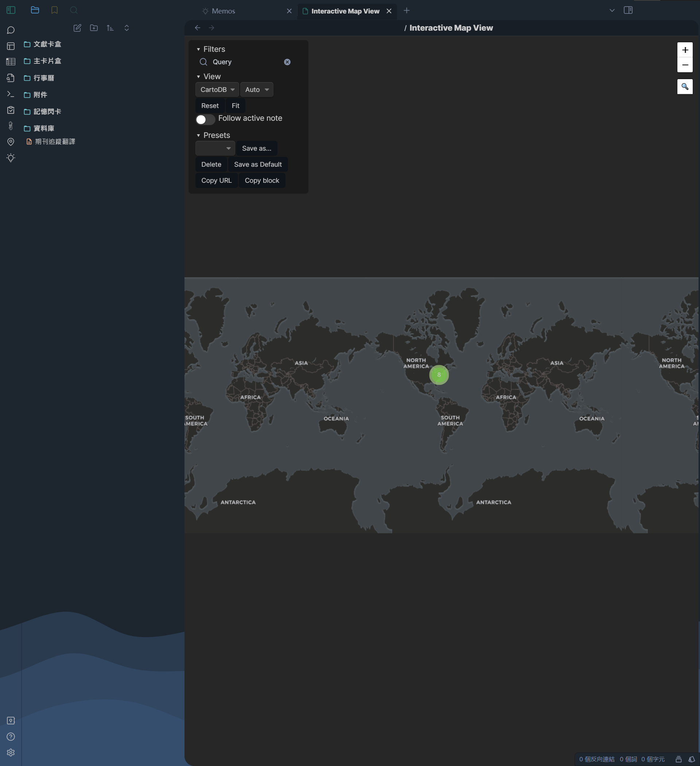Enable the Follow active note toggle
The image size is (700, 766).
[x=205, y=119]
